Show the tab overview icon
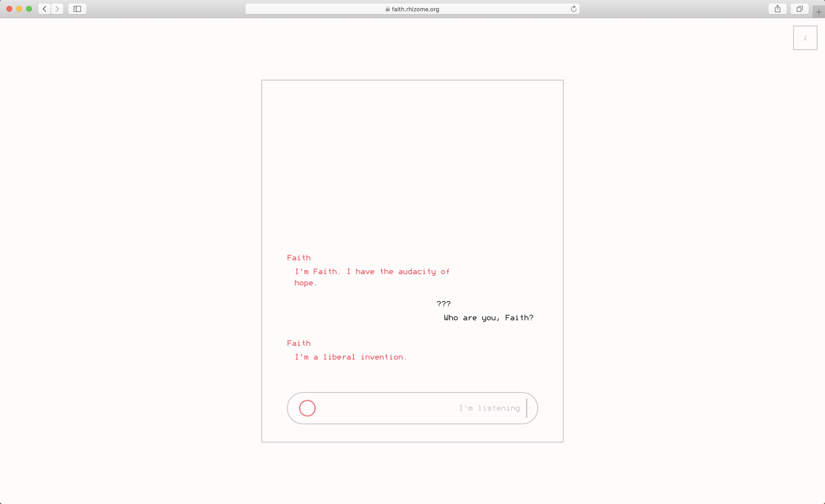825x504 pixels. (799, 9)
